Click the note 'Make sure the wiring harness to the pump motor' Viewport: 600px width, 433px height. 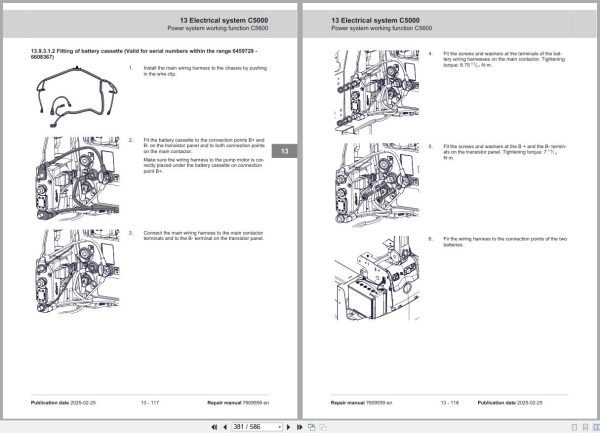(x=204, y=166)
